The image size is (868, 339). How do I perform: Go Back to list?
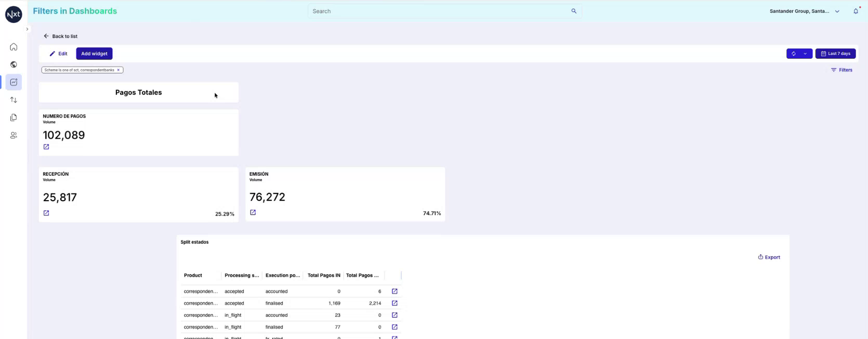[60, 36]
